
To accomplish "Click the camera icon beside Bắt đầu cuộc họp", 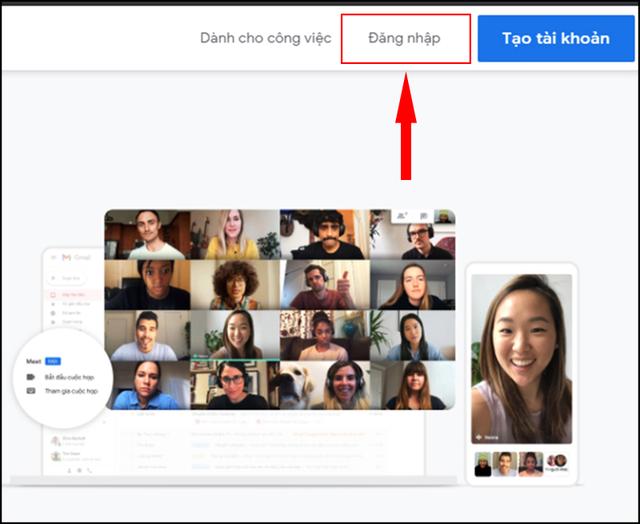I will pos(31,377).
